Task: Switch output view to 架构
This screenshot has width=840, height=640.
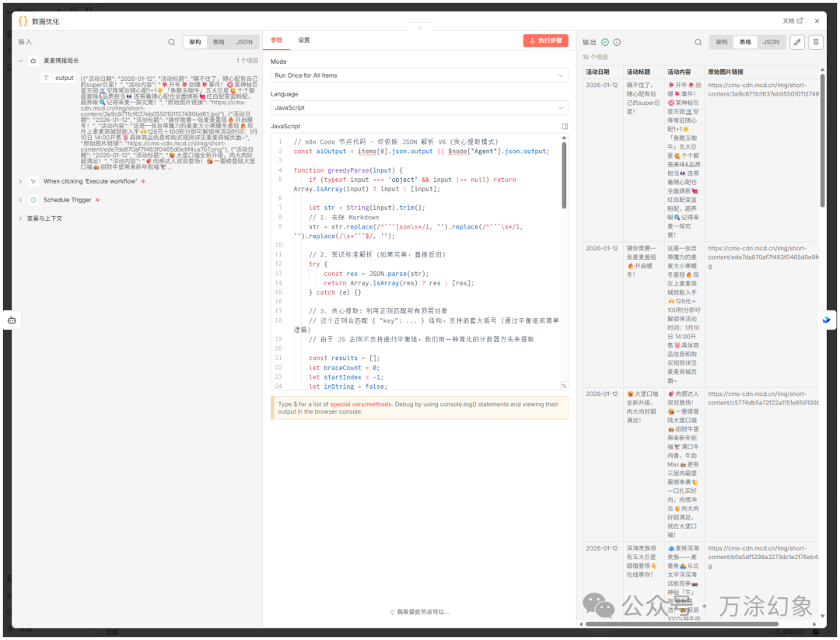Action: point(722,42)
